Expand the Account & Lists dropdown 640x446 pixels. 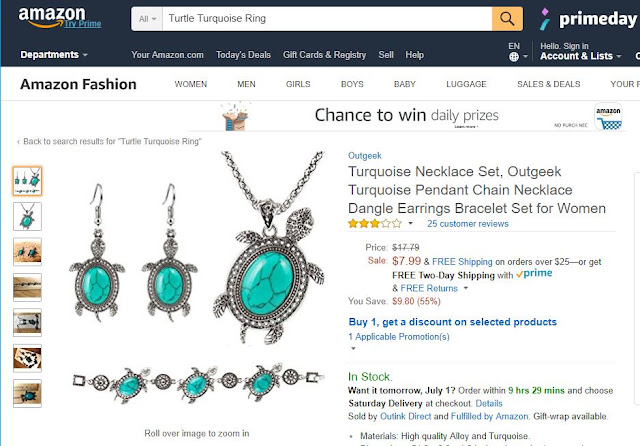(580, 56)
